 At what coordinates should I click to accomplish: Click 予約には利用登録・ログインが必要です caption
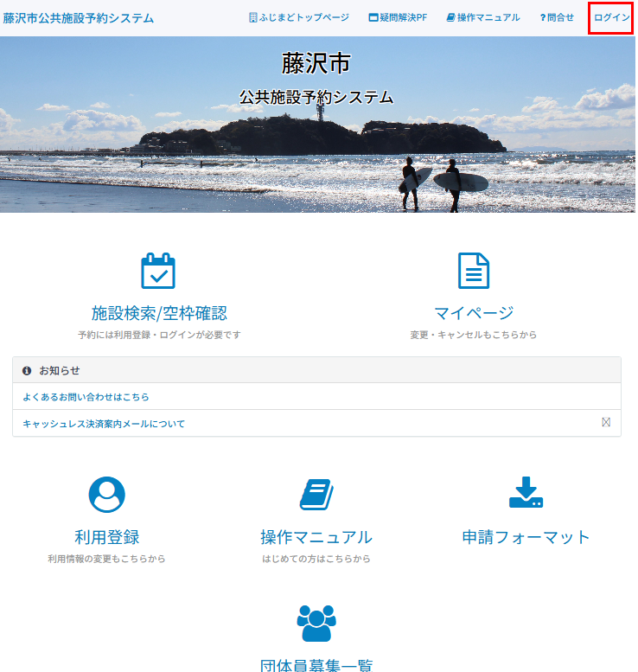point(159,335)
